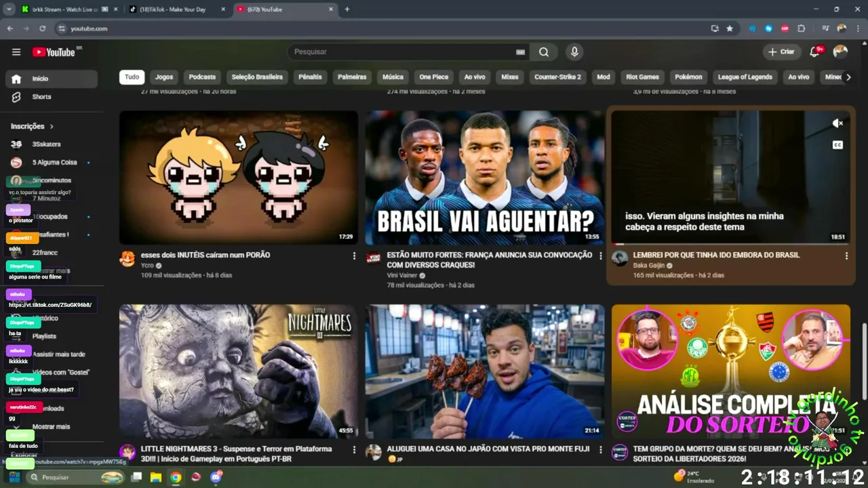The image size is (868, 488).
Task: Open Discord from the taskbar
Action: [216, 477]
